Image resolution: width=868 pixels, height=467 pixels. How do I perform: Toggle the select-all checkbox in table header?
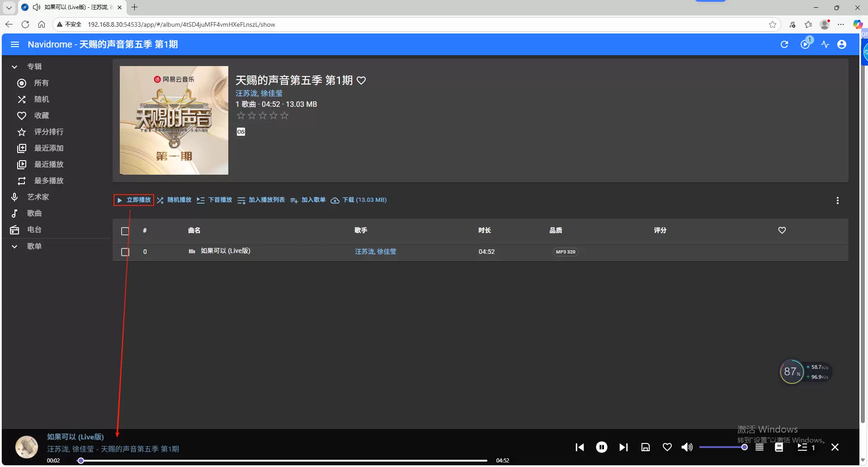tap(125, 231)
